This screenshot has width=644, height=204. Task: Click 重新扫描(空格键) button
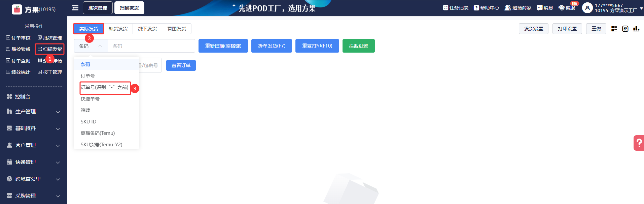[x=223, y=46]
